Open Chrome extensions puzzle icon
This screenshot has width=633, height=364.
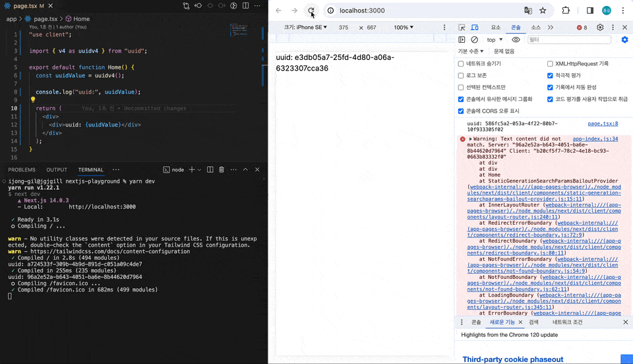(566, 11)
